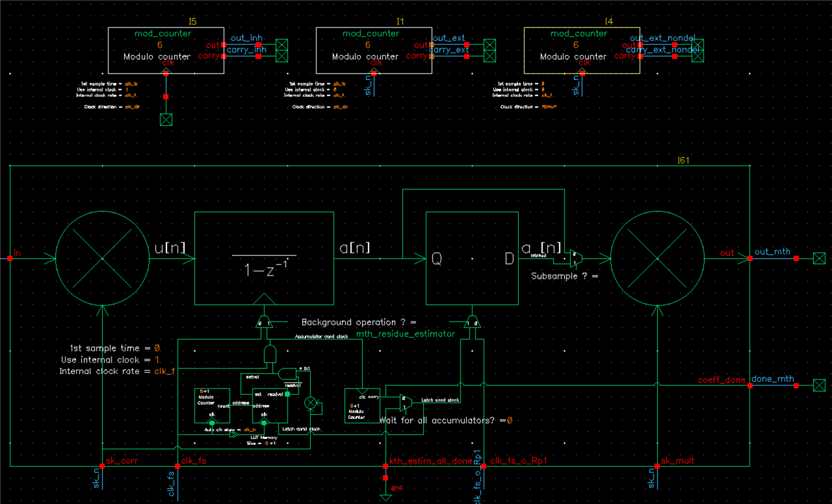The height and width of the screenshot is (504, 832).
Task: Click the carry_inh terminal box symbol
Action: (x=282, y=57)
